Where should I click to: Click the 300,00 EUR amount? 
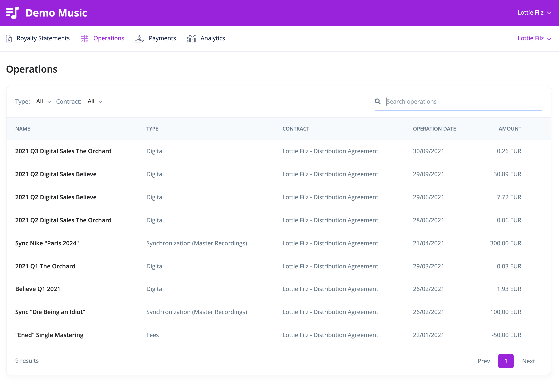click(x=506, y=243)
